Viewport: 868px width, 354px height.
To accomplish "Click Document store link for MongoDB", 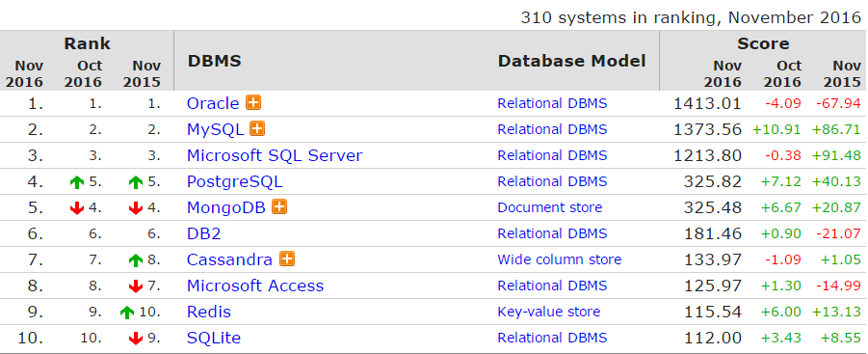I will pyautogui.click(x=550, y=207).
